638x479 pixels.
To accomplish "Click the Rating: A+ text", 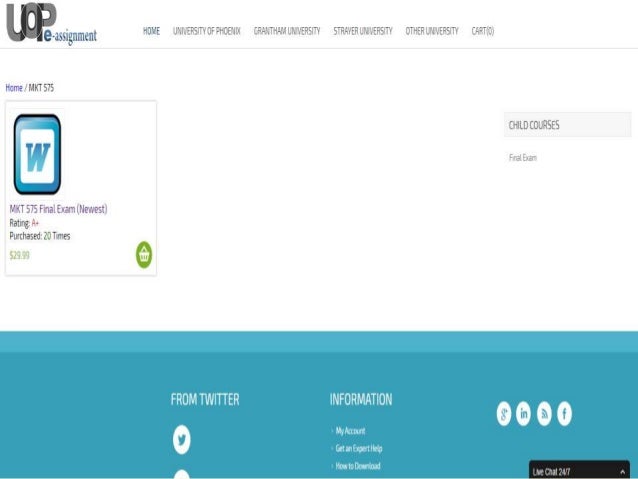I will click(x=24, y=223).
